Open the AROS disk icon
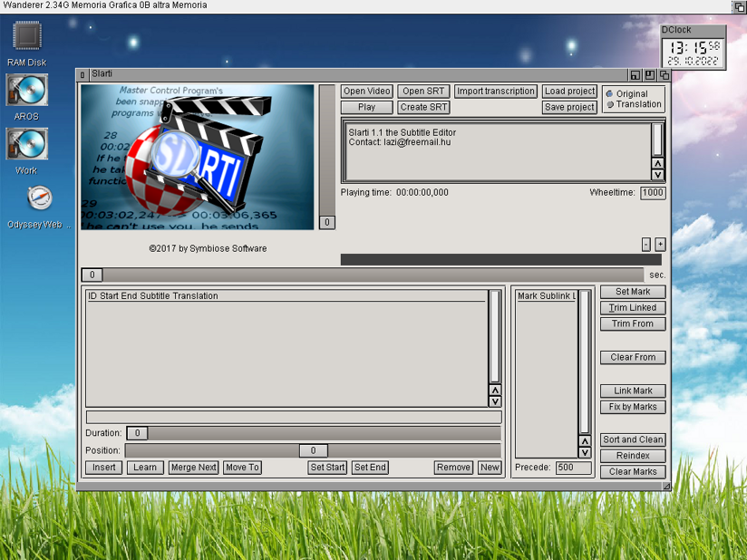Image resolution: width=747 pixels, height=560 pixels. tap(26, 91)
